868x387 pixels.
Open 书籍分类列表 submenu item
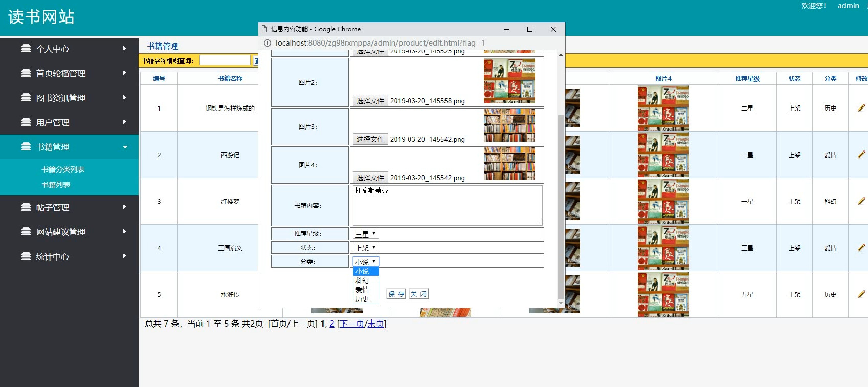point(63,169)
